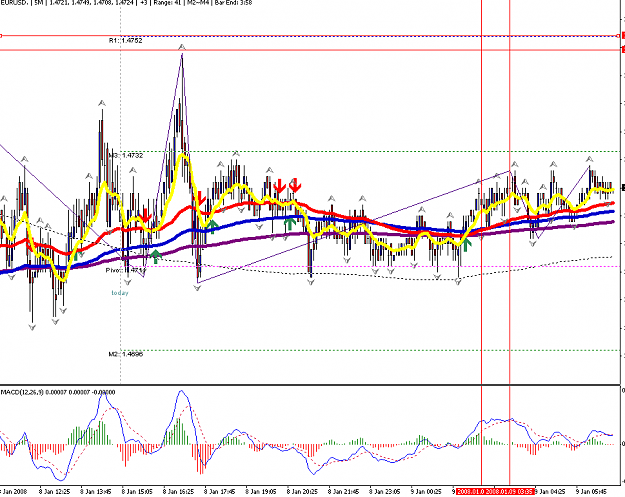Click the '8 Jan 19:05' time axis label
625x497 pixels.
[x=261, y=491]
